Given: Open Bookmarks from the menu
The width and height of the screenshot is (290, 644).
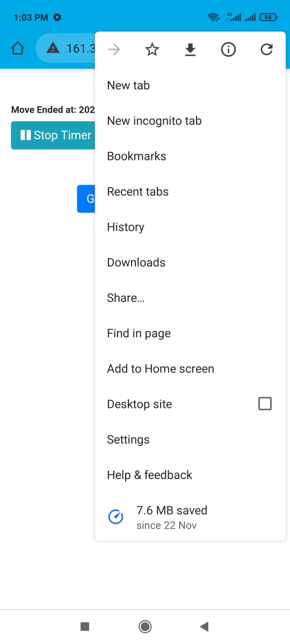Looking at the screenshot, I should pyautogui.click(x=190, y=156).
